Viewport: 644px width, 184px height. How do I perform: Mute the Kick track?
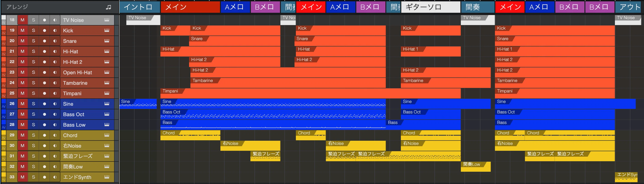(x=22, y=30)
